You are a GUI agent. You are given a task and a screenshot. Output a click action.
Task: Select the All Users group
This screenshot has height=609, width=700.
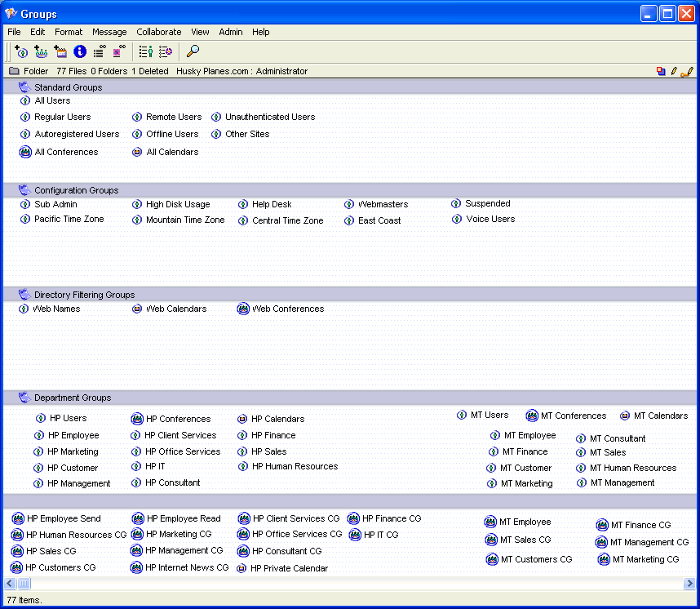52,100
